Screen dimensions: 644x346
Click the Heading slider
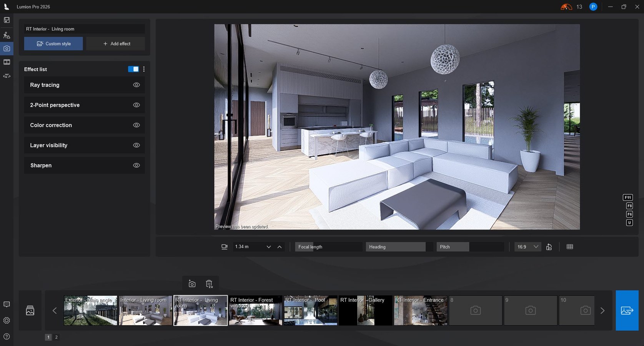399,247
